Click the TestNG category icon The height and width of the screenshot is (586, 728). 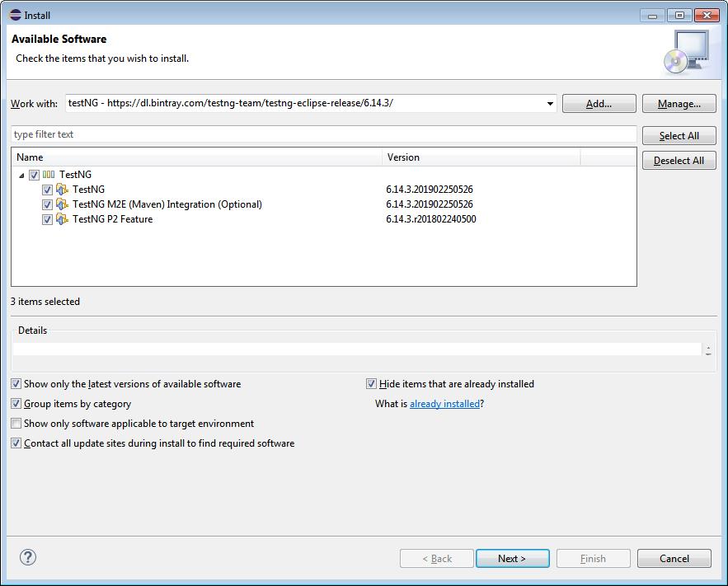[x=49, y=175]
